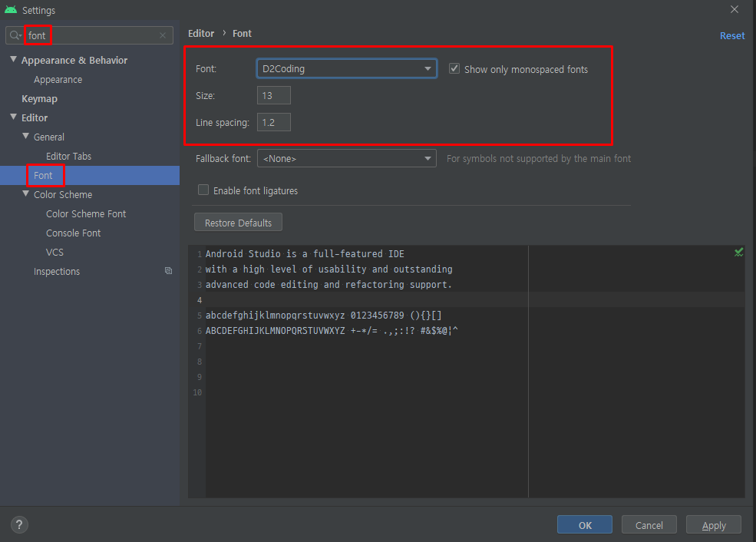This screenshot has width=756, height=542.
Task: Click the Restore Defaults button
Action: point(238,223)
